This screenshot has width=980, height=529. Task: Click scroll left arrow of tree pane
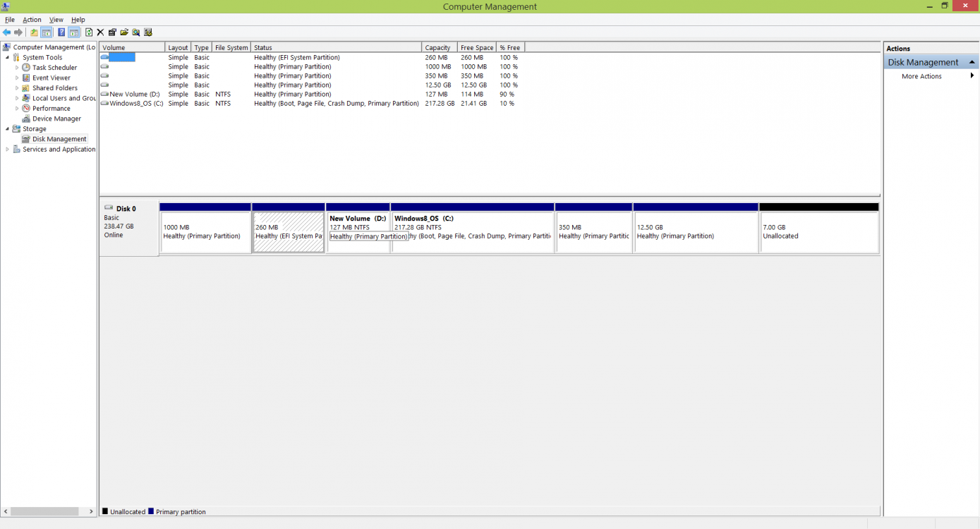pyautogui.click(x=5, y=511)
